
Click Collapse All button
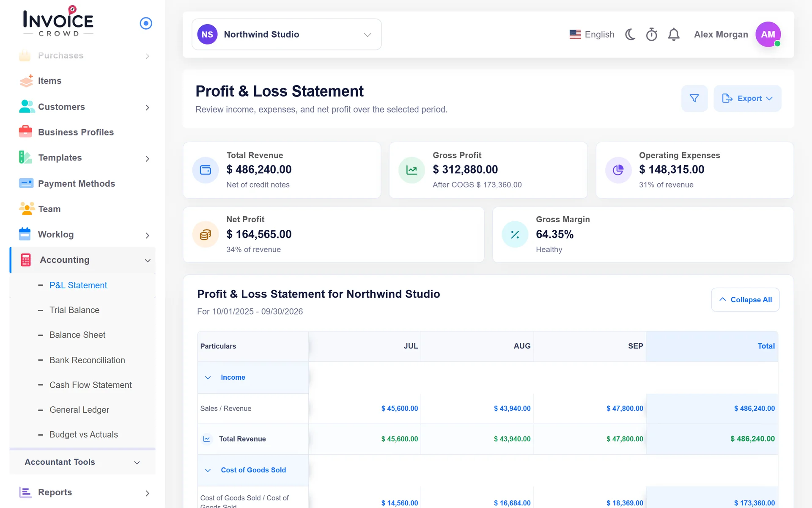[745, 300]
